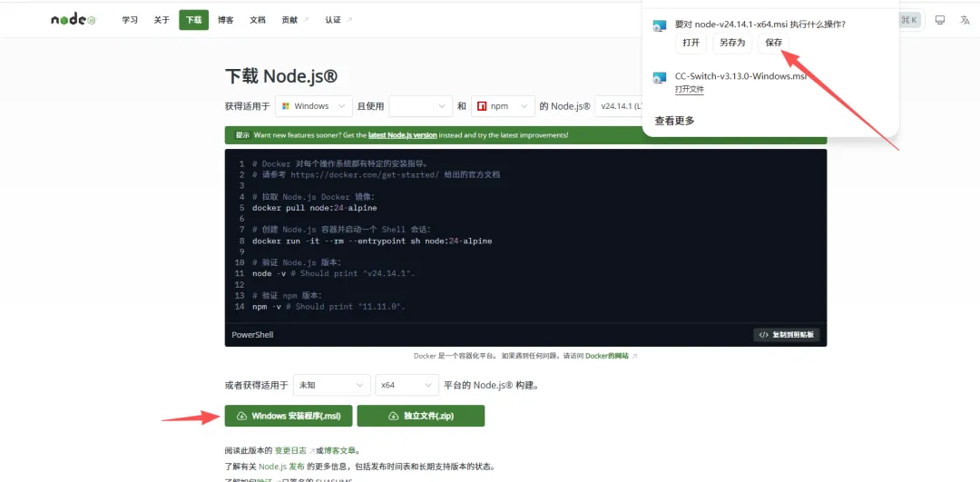Expand the x64 architecture dropdown
This screenshot has height=482, width=980.
[x=407, y=385]
